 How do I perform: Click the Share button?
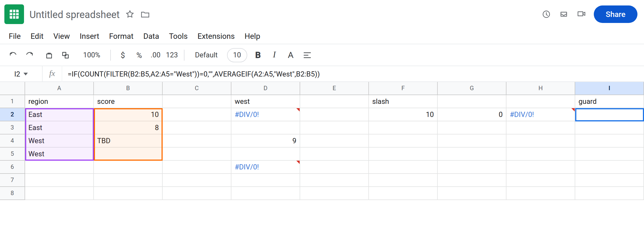coord(615,14)
